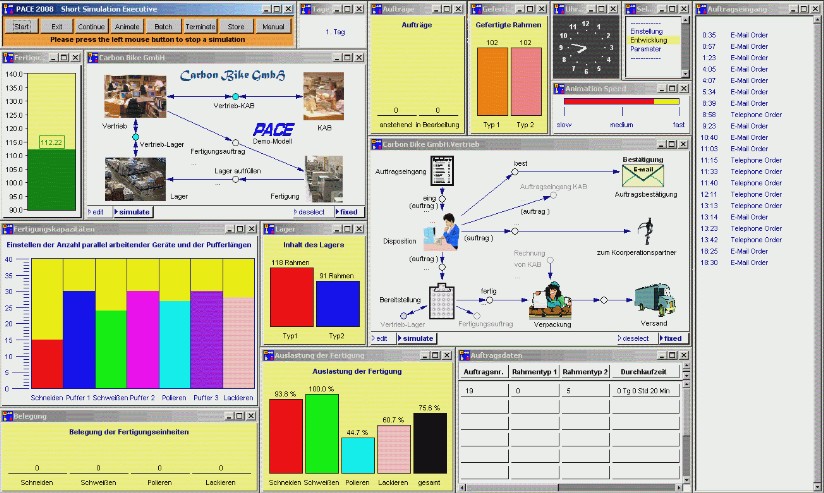Image resolution: width=824 pixels, height=493 pixels.
Task: Click the Auftragseingang document icon
Action: [x=442, y=171]
